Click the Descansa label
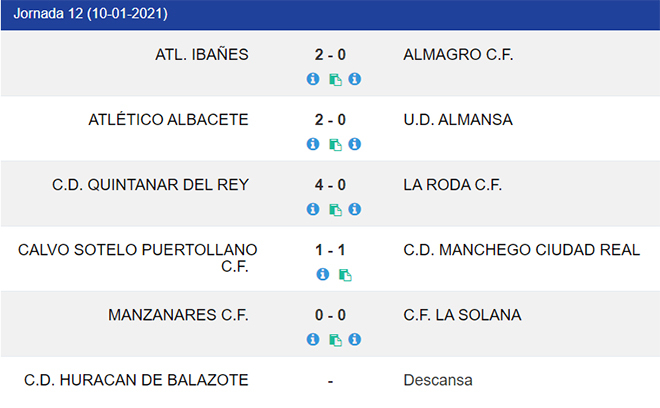The width and height of the screenshot is (660, 408). 438,380
